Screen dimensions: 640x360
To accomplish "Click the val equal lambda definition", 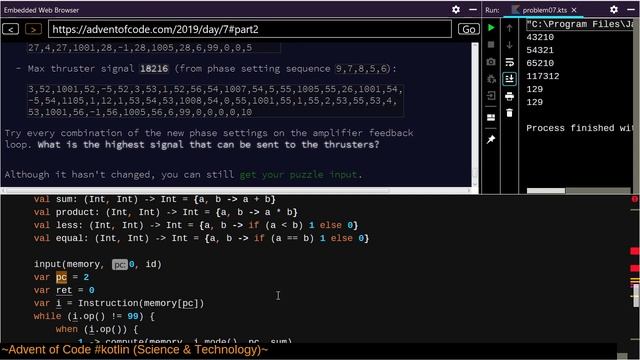I will (201, 238).
